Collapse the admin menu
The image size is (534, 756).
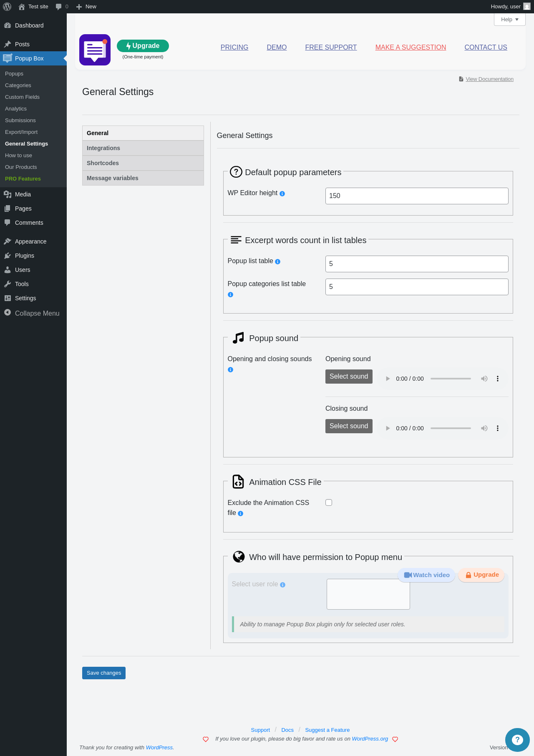click(x=33, y=313)
